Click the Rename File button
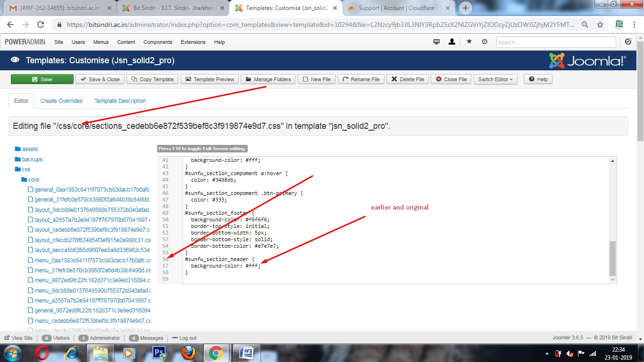This screenshot has width=644, height=362. point(361,79)
